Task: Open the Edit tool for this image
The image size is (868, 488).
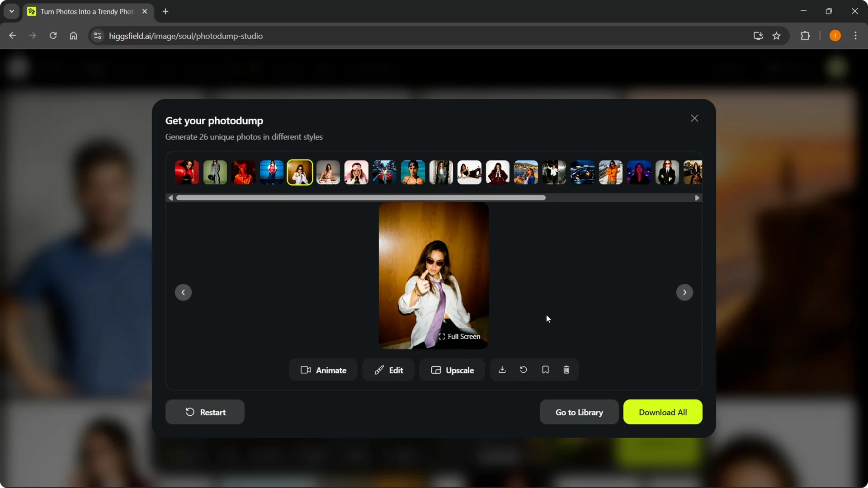Action: coord(388,370)
